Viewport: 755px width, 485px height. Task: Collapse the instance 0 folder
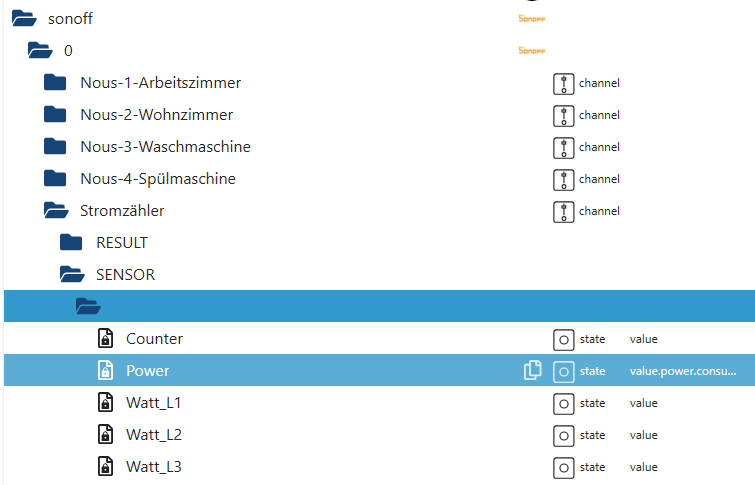pos(40,51)
